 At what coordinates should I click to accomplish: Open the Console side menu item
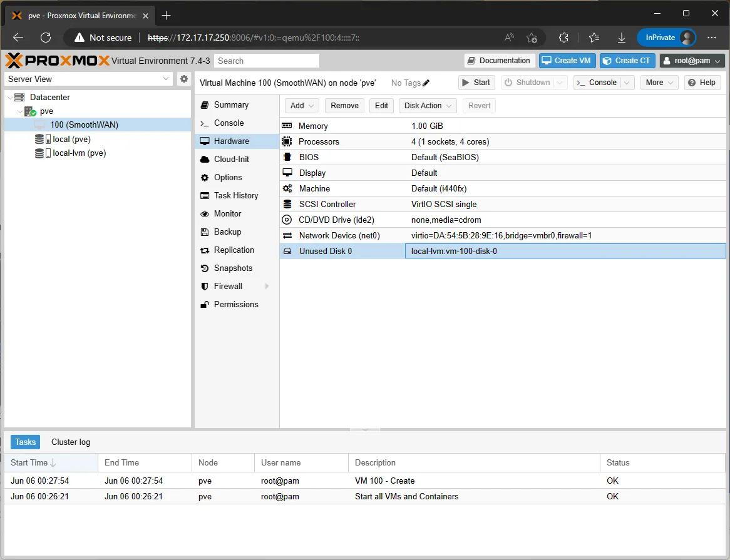[x=237, y=123]
